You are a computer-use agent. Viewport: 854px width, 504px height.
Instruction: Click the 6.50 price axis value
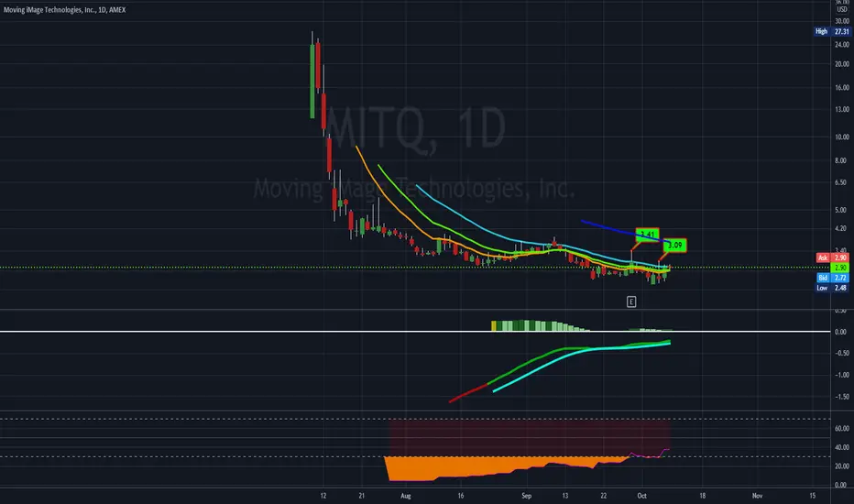(842, 182)
